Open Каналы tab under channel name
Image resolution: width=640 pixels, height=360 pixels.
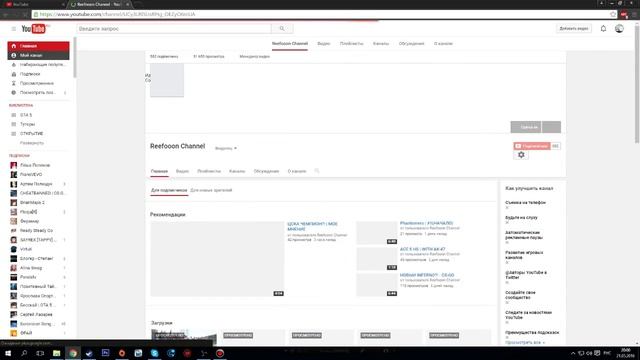pos(237,171)
